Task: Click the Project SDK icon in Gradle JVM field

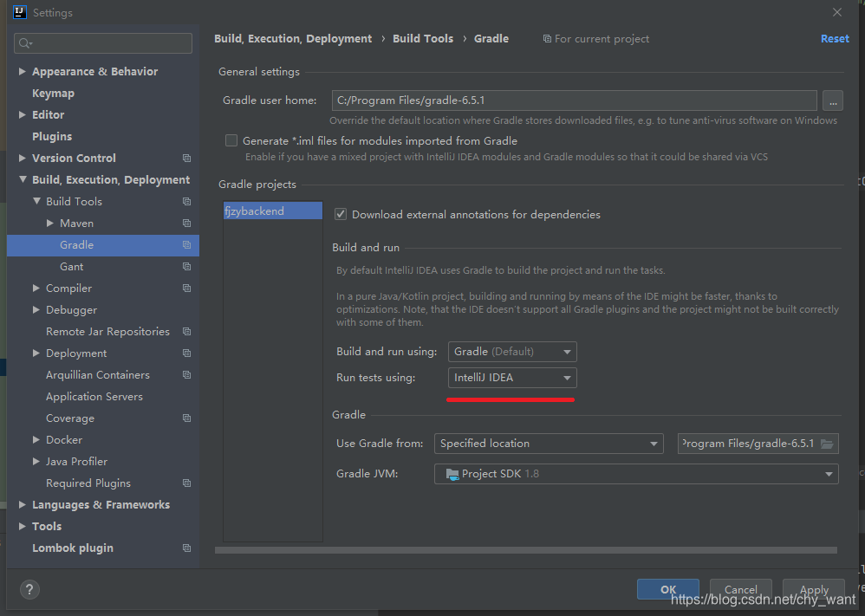Action: 452,474
